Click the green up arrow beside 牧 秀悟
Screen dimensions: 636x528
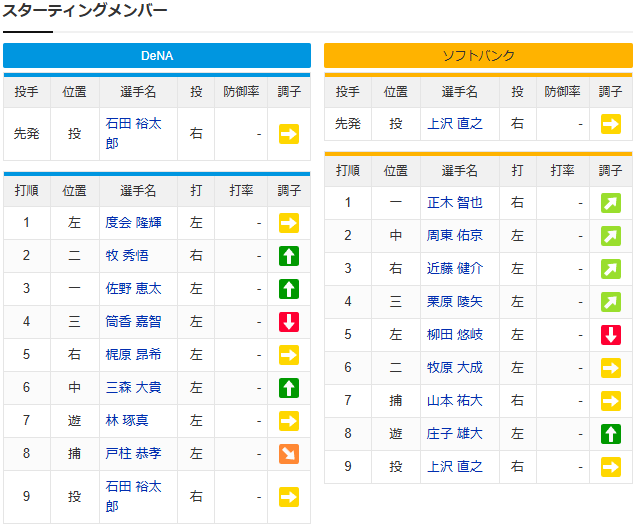[x=289, y=256]
